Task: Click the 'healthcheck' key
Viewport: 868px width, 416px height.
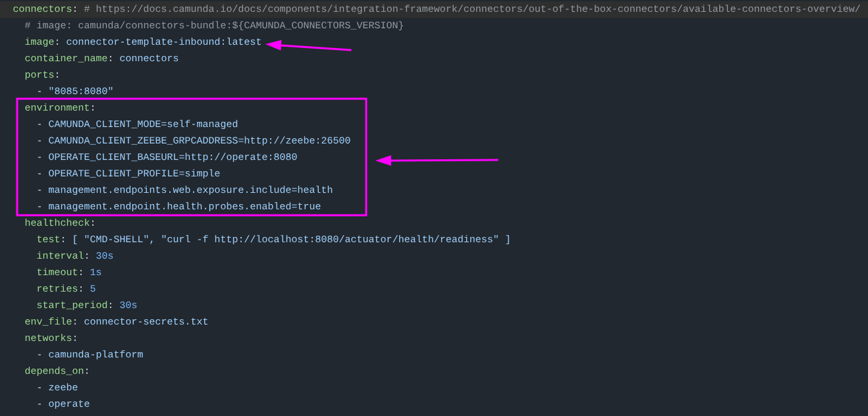Action: point(57,223)
